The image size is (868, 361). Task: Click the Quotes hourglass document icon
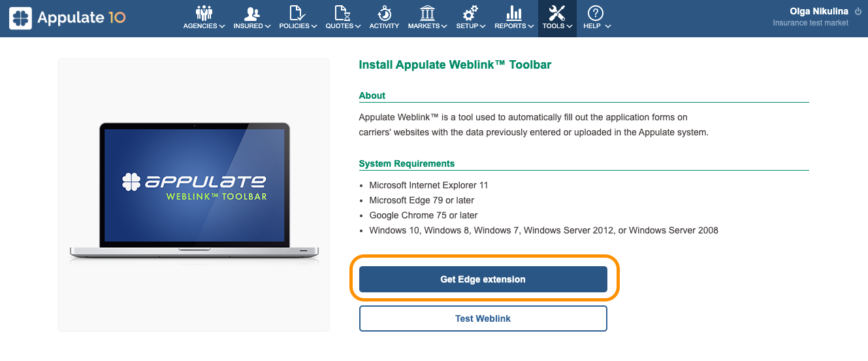[342, 12]
